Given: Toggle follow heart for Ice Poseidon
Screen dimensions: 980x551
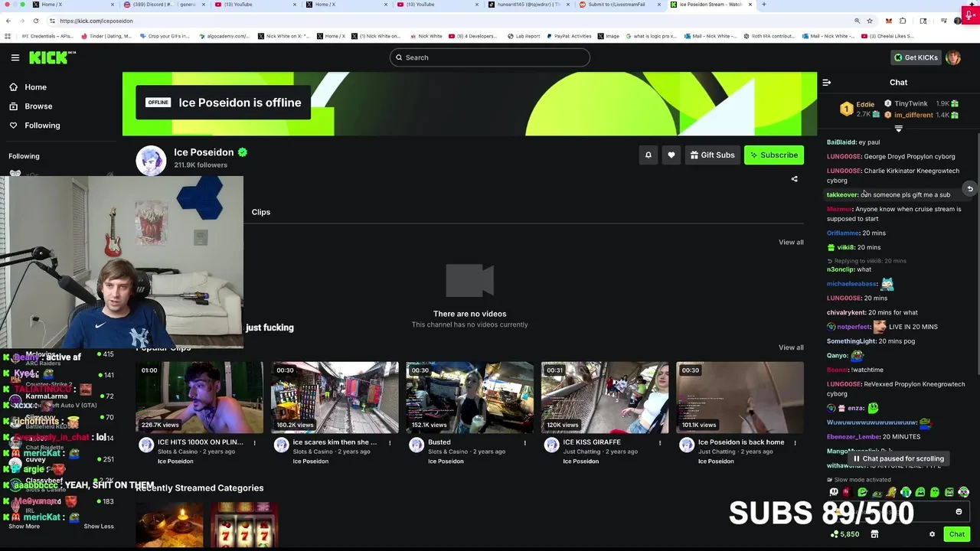Looking at the screenshot, I should 671,155.
